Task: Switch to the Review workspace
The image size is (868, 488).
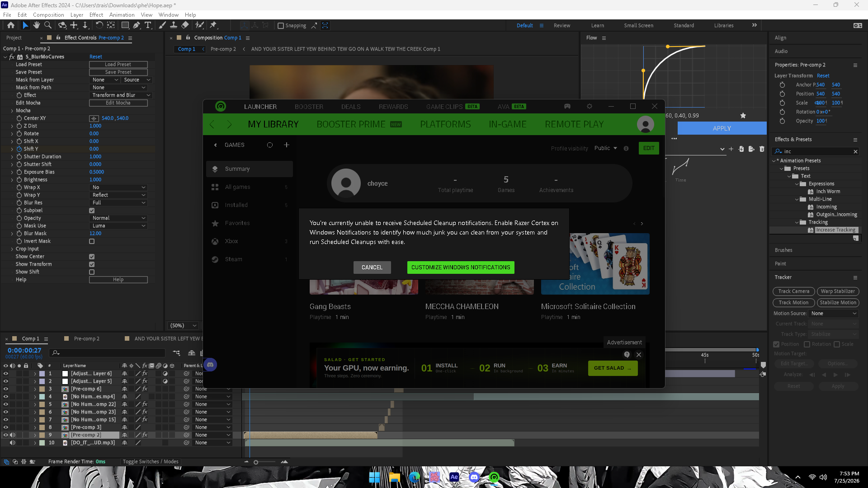Action: click(562, 26)
